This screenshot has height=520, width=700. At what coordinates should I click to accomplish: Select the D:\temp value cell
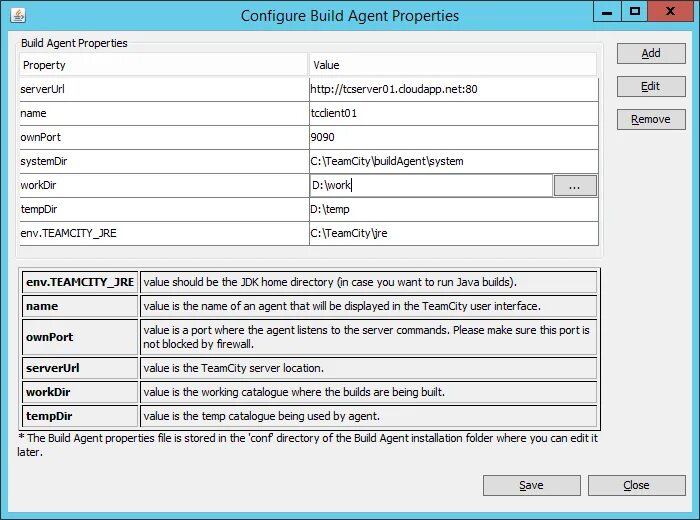[454, 209]
